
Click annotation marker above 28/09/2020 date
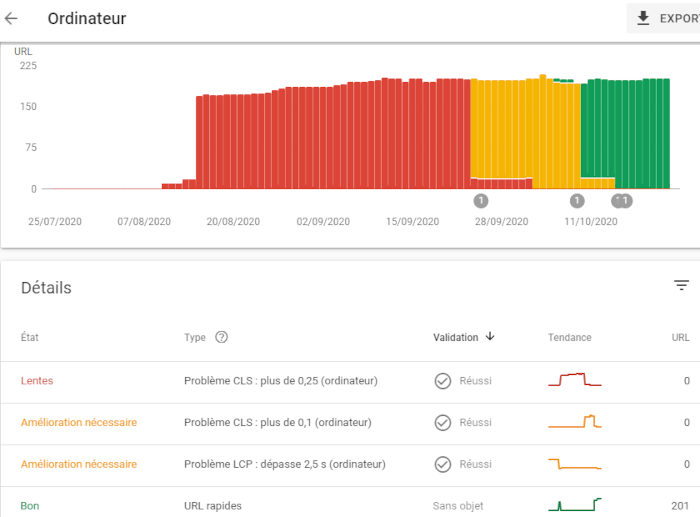(x=480, y=201)
